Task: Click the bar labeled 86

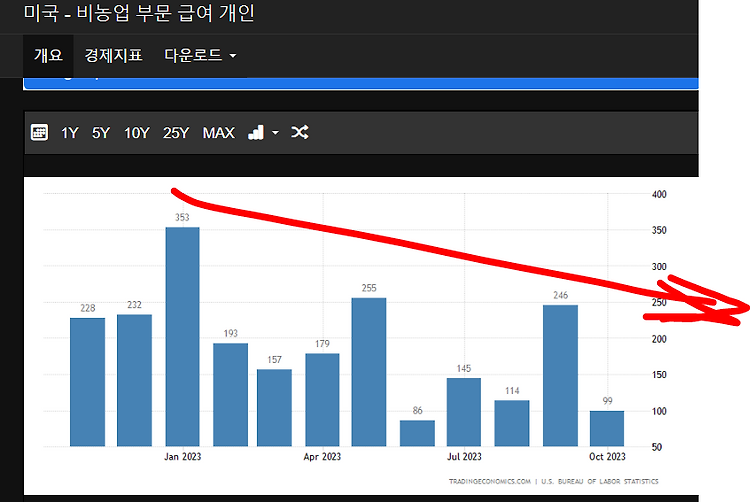Action: click(x=417, y=433)
